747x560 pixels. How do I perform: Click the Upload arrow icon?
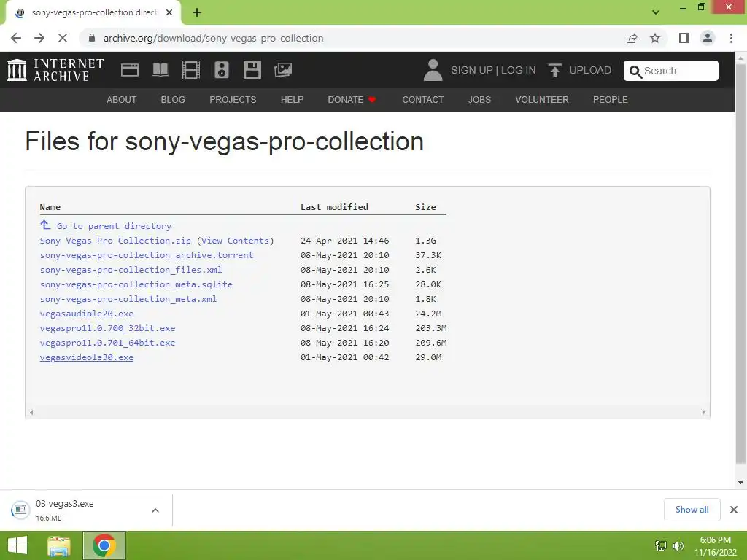[x=554, y=71]
